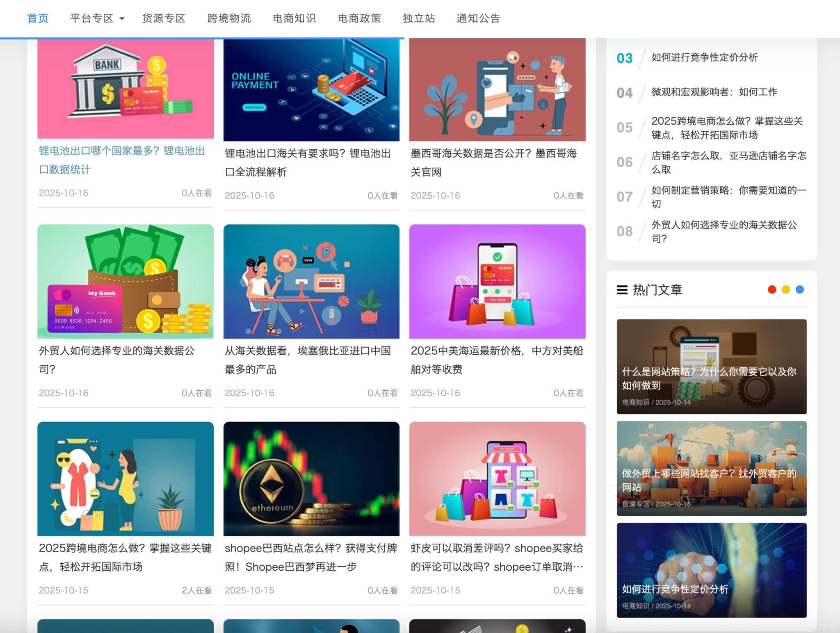Open 从海关数据看，埃塞俄比亚进口中国最多的产品
Screen dimensions: 840x633
coord(308,360)
